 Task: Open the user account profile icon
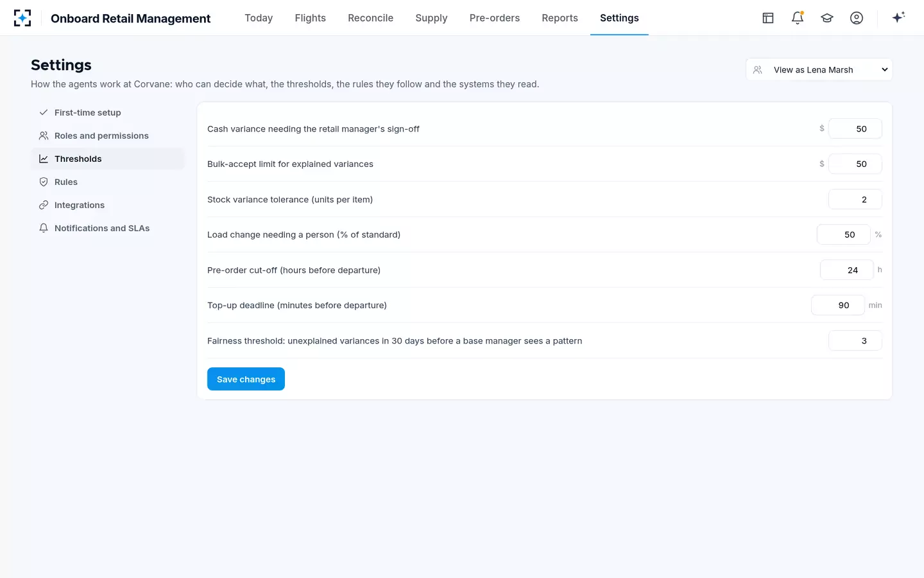[857, 18]
